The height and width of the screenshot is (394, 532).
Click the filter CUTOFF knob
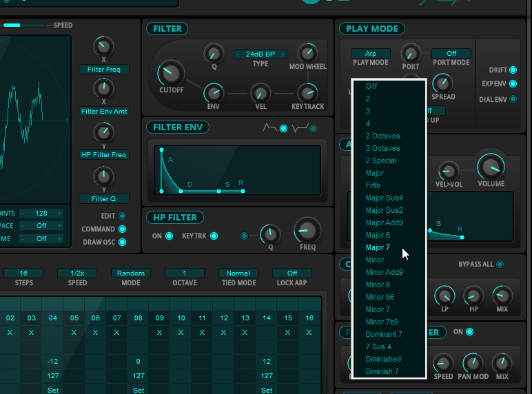pos(171,73)
